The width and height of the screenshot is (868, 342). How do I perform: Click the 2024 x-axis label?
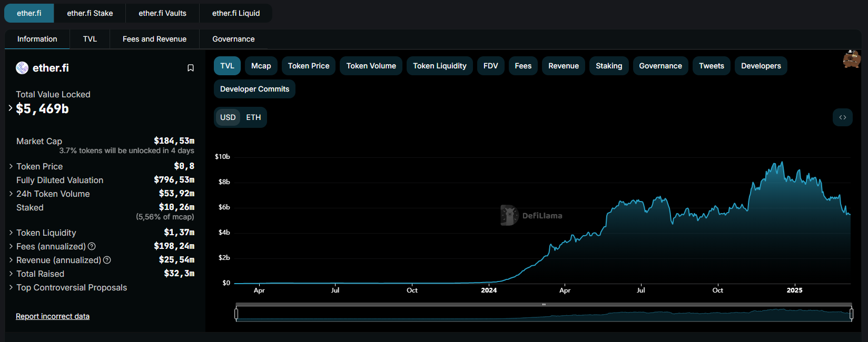coord(489,290)
